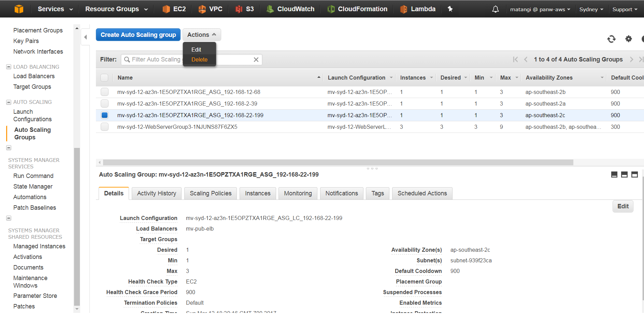Open the Sydney region dropdown

click(x=591, y=9)
